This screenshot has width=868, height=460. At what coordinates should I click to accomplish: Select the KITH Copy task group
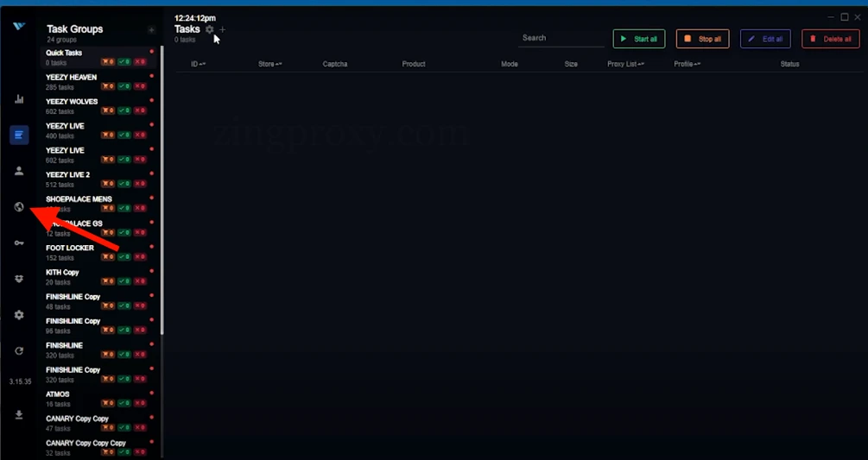(x=99, y=277)
